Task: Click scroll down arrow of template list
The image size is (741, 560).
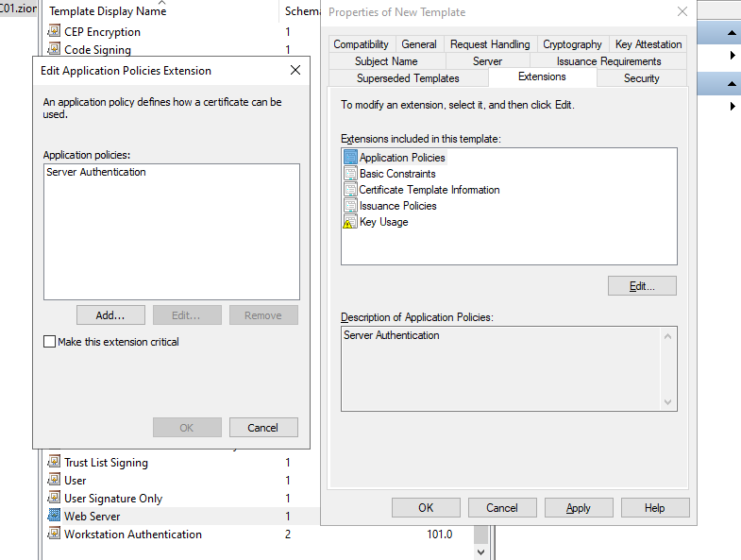Action: pos(480,552)
